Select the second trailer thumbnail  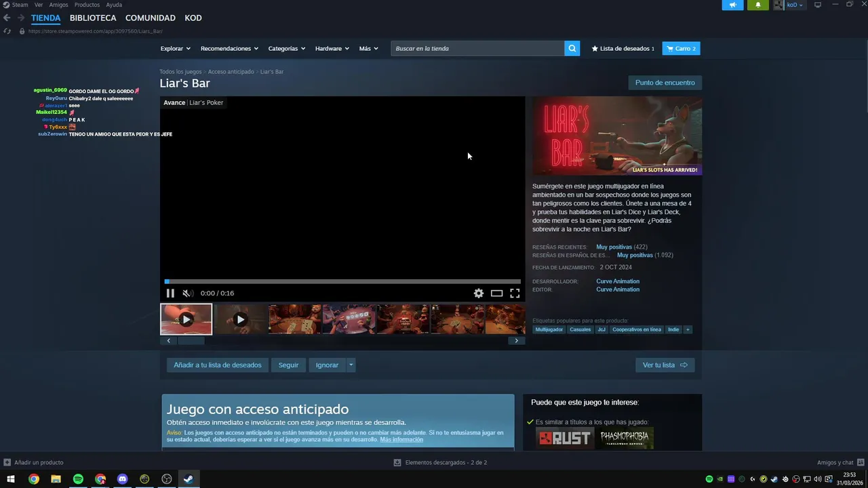coord(241,319)
